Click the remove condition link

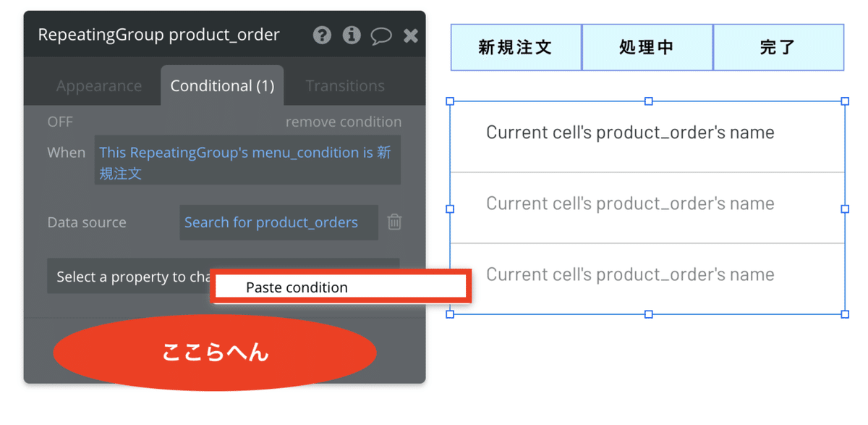pyautogui.click(x=343, y=122)
